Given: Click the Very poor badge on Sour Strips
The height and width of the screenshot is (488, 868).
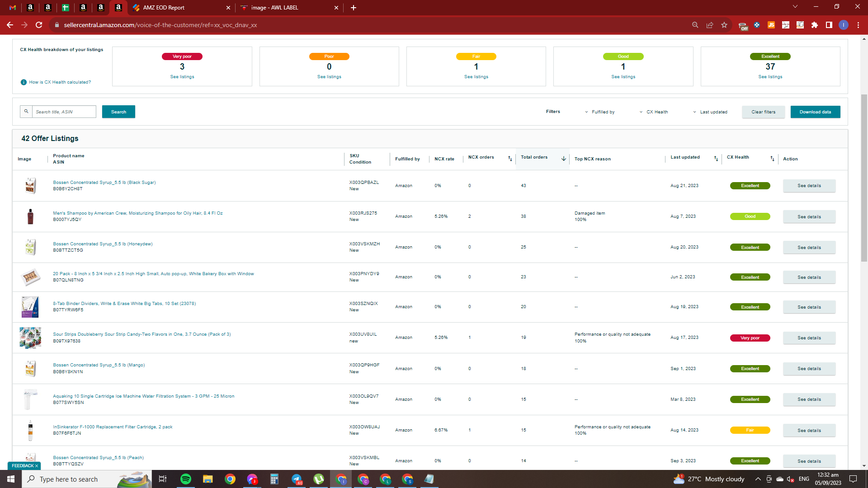Looking at the screenshot, I should 750,338.
